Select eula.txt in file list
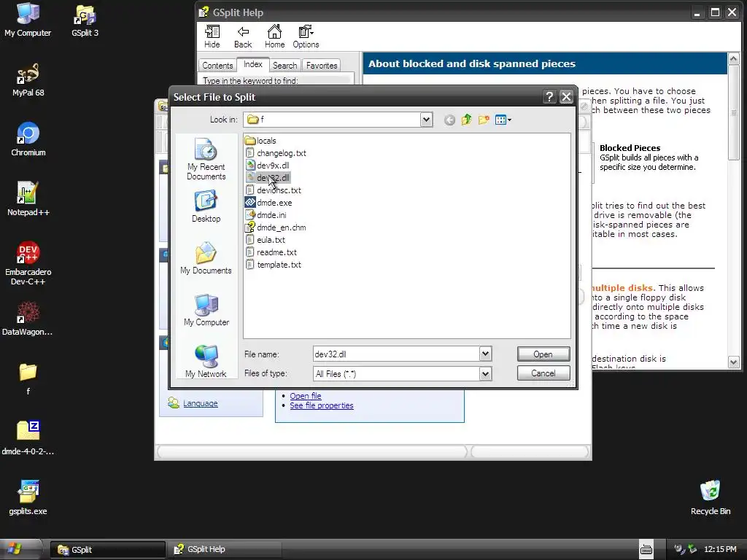The image size is (747, 560). coord(266,239)
